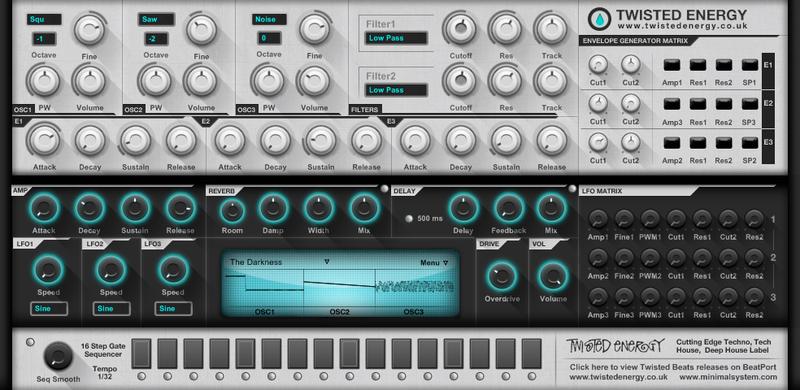Click the Twisted Energy water drop logo
Viewport: 800px width, 390px height.
[599, 19]
